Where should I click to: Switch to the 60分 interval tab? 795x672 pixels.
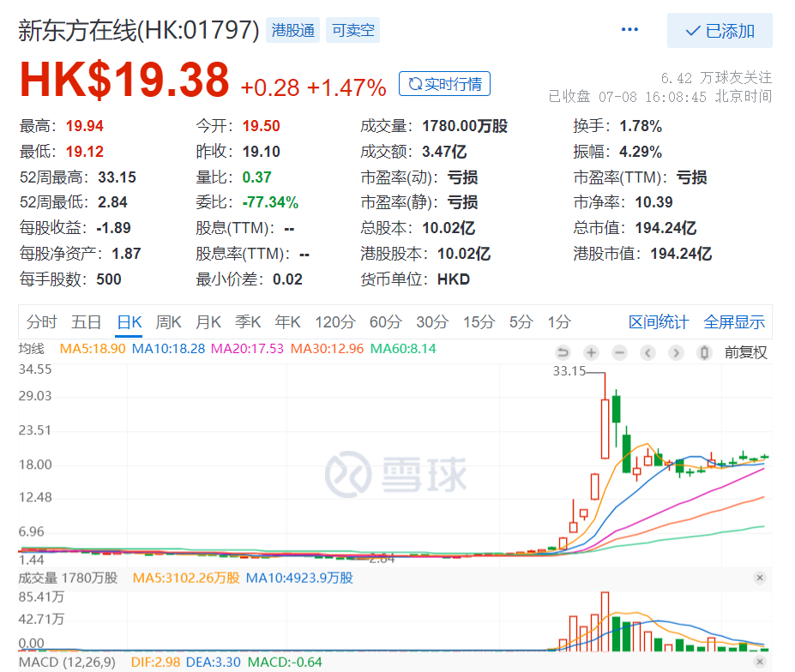pyautogui.click(x=385, y=322)
